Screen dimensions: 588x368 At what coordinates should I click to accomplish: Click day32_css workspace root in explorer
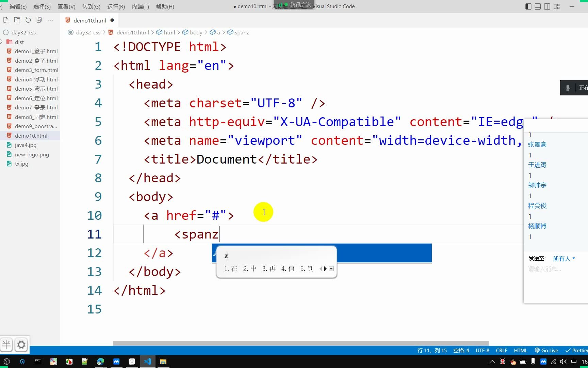tap(23, 32)
